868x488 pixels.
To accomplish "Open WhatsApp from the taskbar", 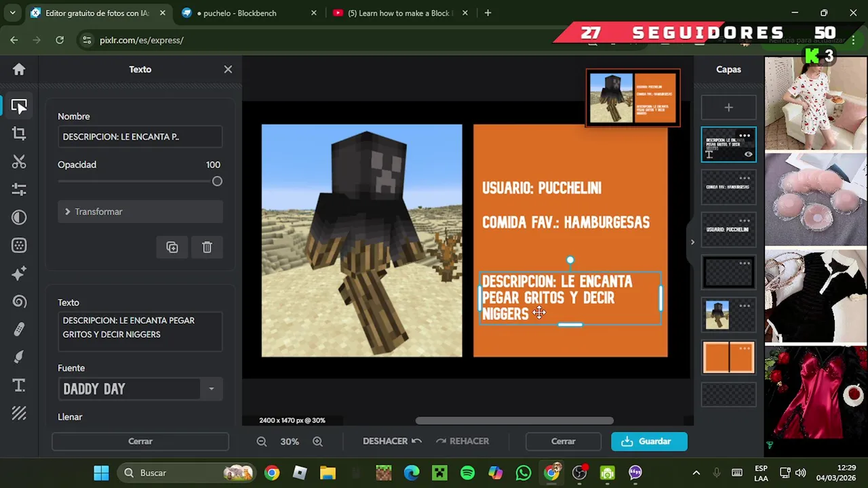I will [523, 472].
